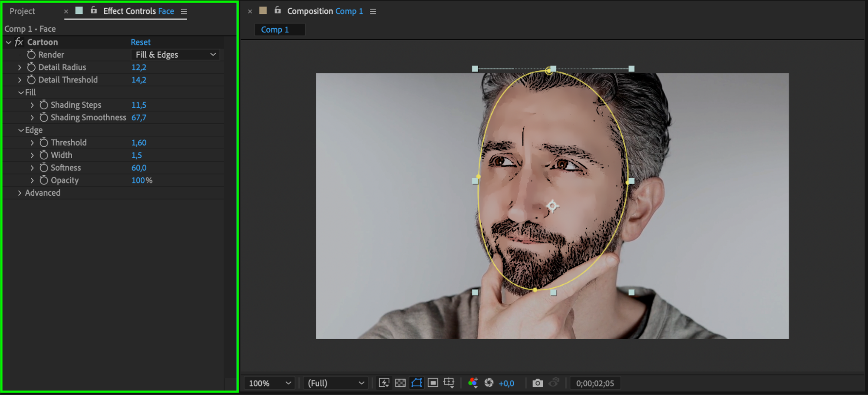Open the show channel and color management icon

(473, 383)
